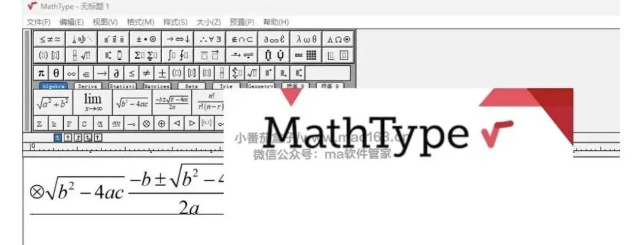Open matrix templates palette
The height and width of the screenshot is (245, 644).
pyautogui.click(x=306, y=55)
